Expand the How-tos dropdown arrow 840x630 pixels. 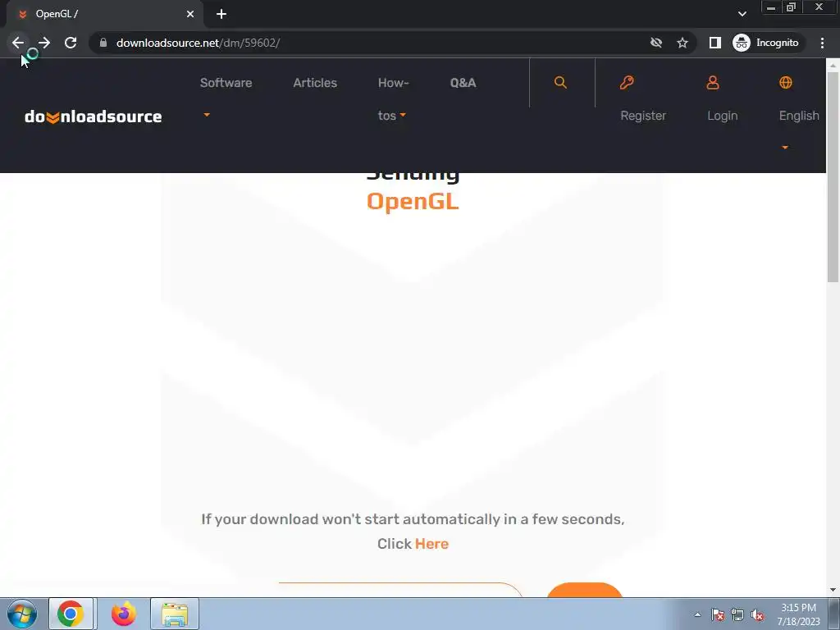(x=403, y=115)
